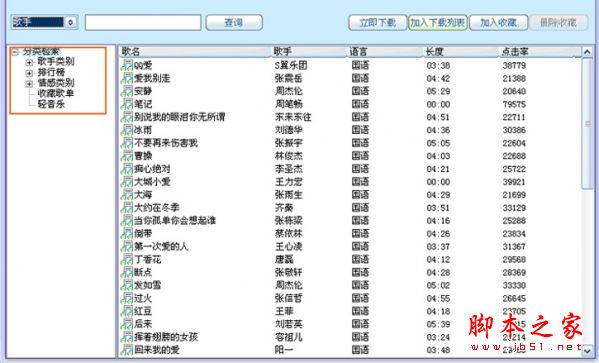This screenshot has height=363, width=599.
Task: Click the search keyword input field
Action: [143, 23]
